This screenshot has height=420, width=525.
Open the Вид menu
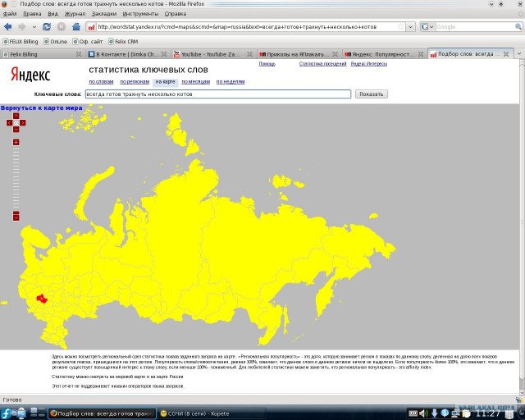coord(52,14)
